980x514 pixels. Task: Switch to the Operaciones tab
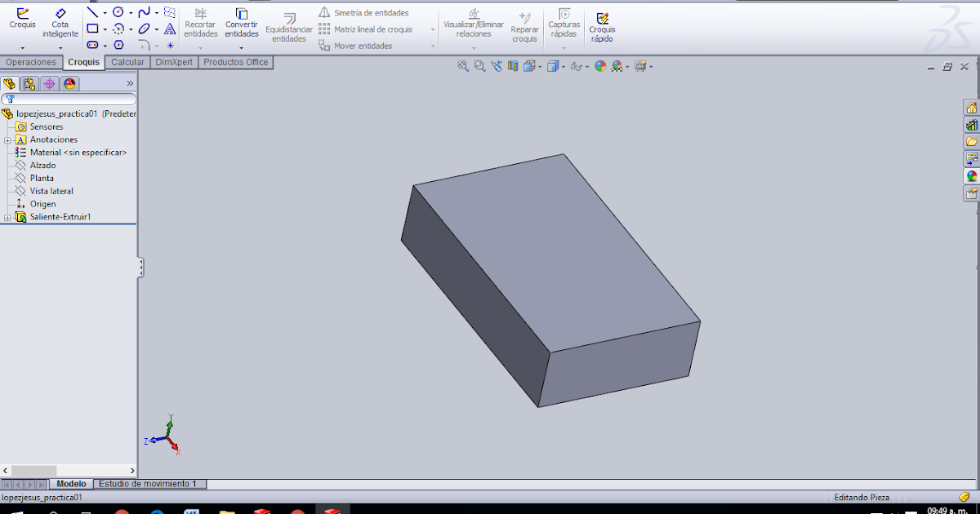pyautogui.click(x=32, y=62)
